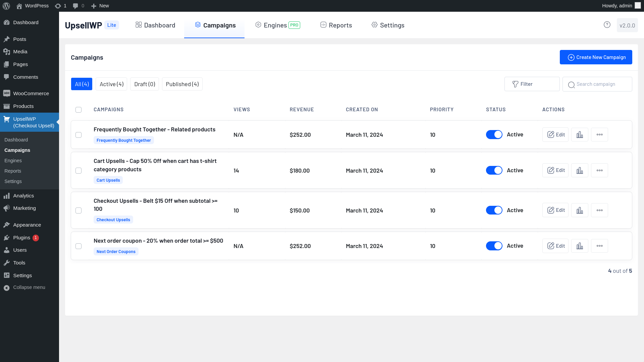644x362 pixels.
Task: Open WordPress Settings in main sidebar
Action: coord(30,276)
